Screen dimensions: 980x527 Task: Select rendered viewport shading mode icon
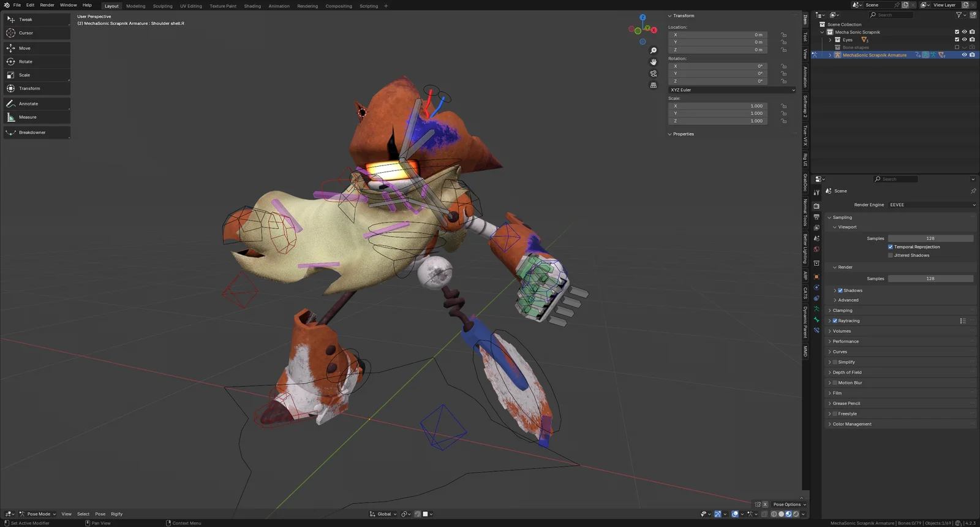(x=796, y=514)
